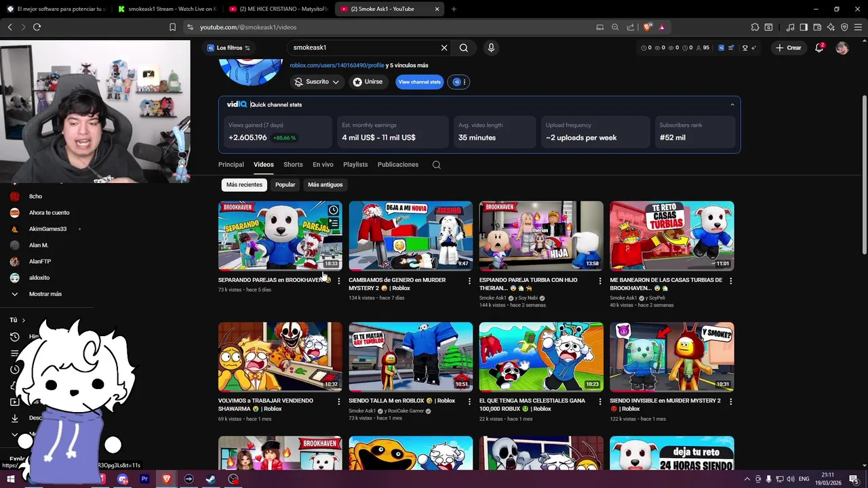The height and width of the screenshot is (488, 868).
Task: Open the vidIQ trophy icon in the header
Action: 745,47
